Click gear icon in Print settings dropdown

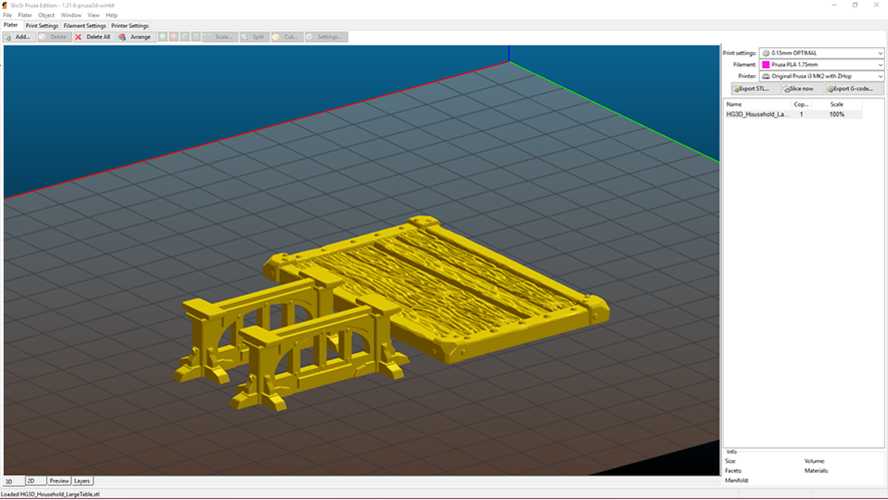pos(766,53)
